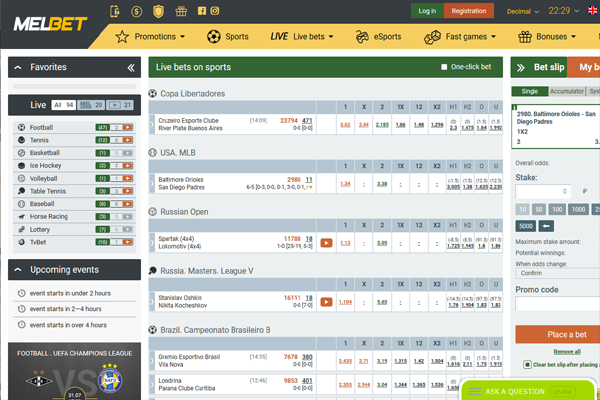Filter Live list to 21 video events
600x400 pixels.
point(120,105)
